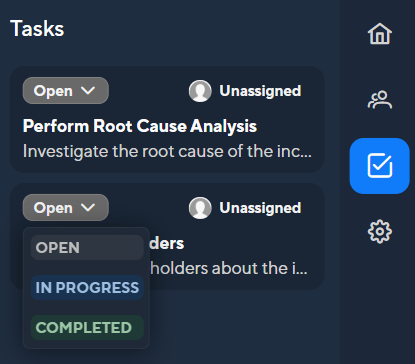Click the second task's description about stakeholders
This screenshot has height=364, width=415.
pos(229,268)
